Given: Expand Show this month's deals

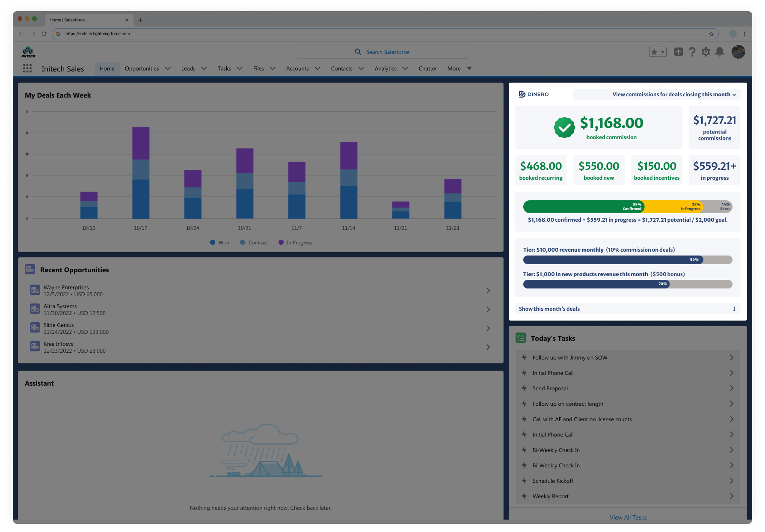Looking at the screenshot, I should (x=628, y=309).
